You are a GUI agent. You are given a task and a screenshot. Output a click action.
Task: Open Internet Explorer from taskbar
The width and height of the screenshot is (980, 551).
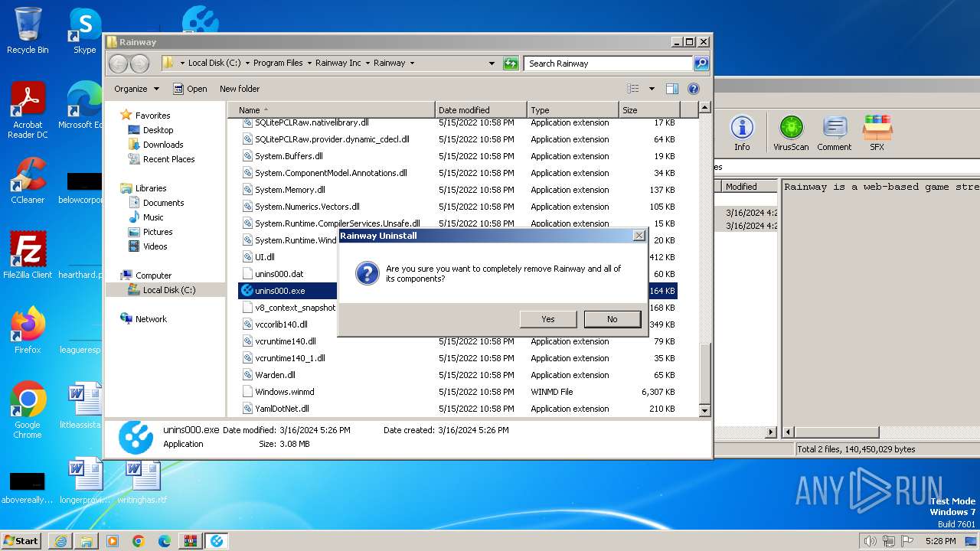(x=60, y=541)
